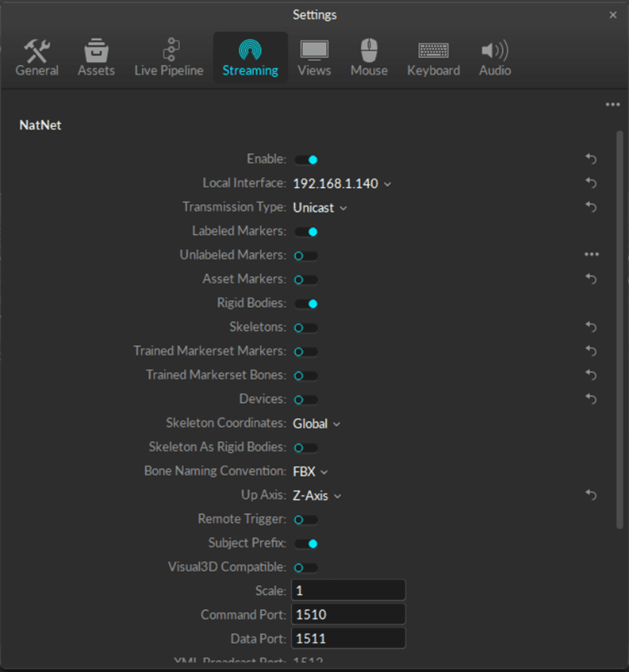Reset Transmission Type to its default
The image size is (629, 672).
click(x=591, y=207)
